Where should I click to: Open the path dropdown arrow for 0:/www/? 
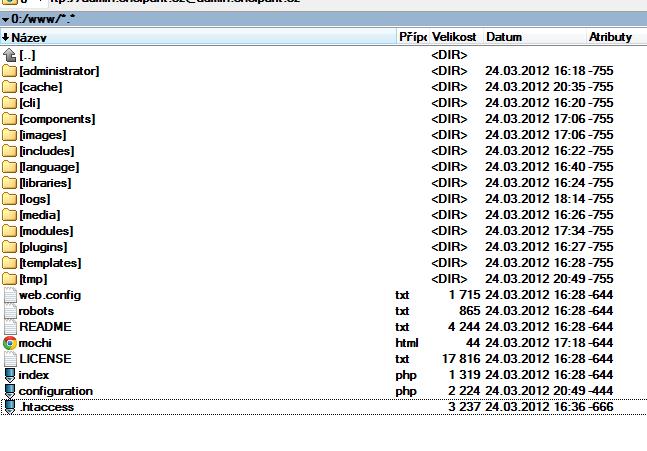(x=4, y=21)
